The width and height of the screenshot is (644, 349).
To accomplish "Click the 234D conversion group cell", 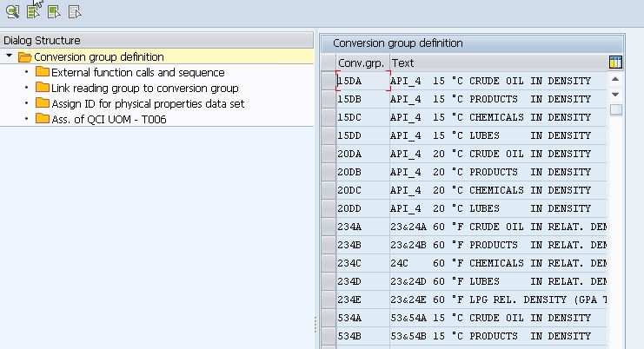I will click(363, 281).
